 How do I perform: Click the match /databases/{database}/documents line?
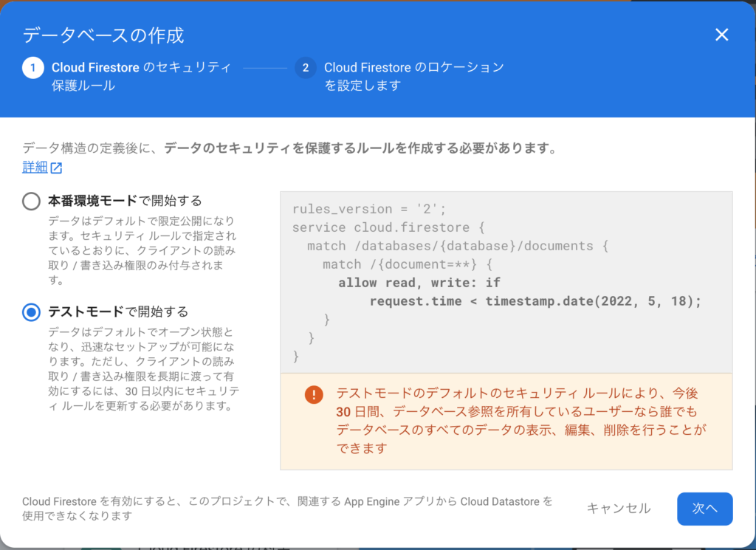pos(458,246)
